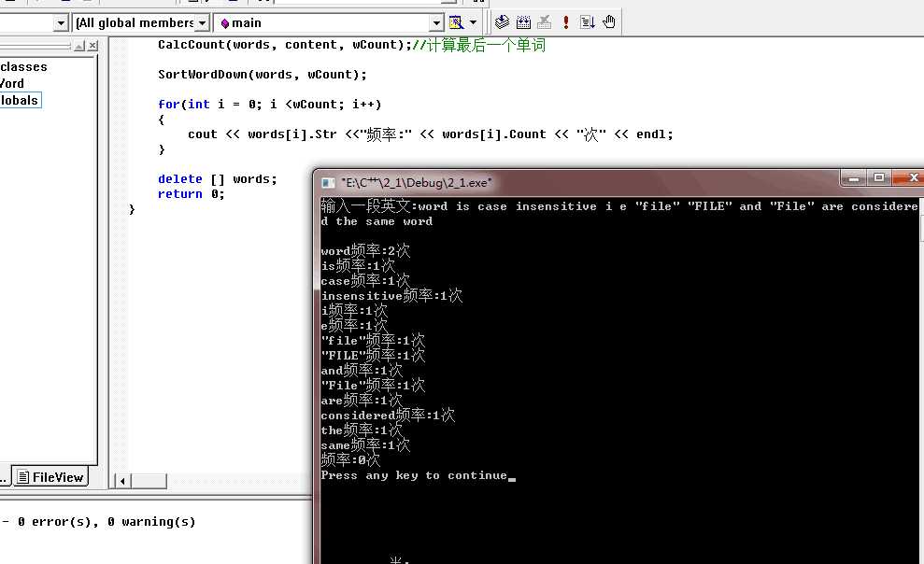Click the WizardBar actions wand icon
This screenshot has width=924, height=564.
tap(456, 23)
